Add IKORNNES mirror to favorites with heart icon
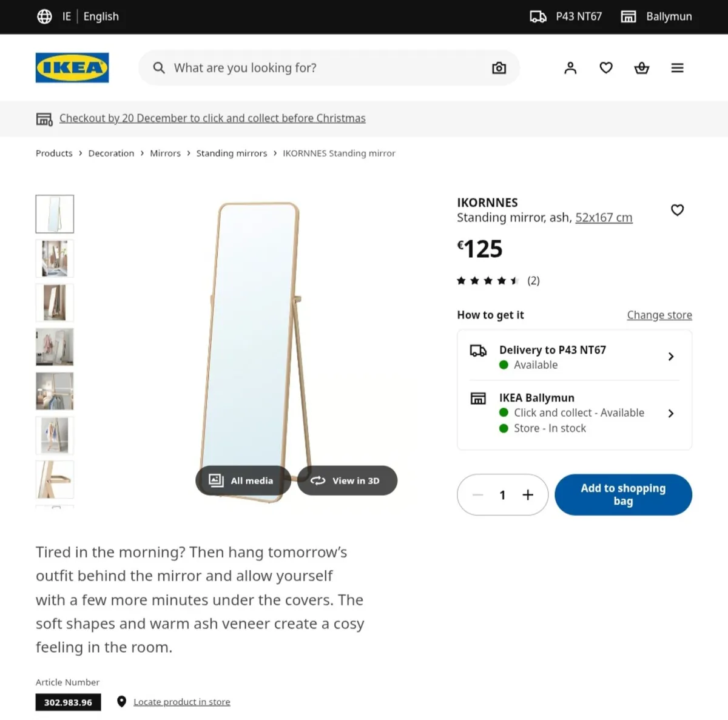 pos(677,210)
